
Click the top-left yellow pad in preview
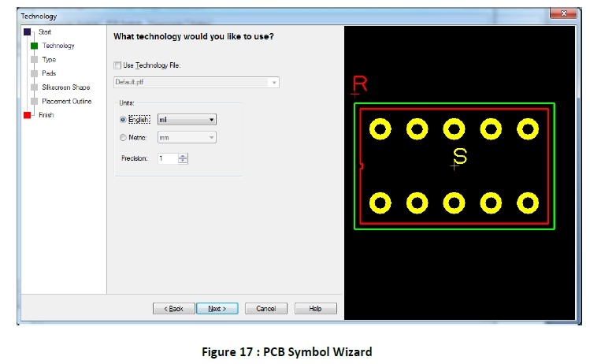(x=381, y=128)
